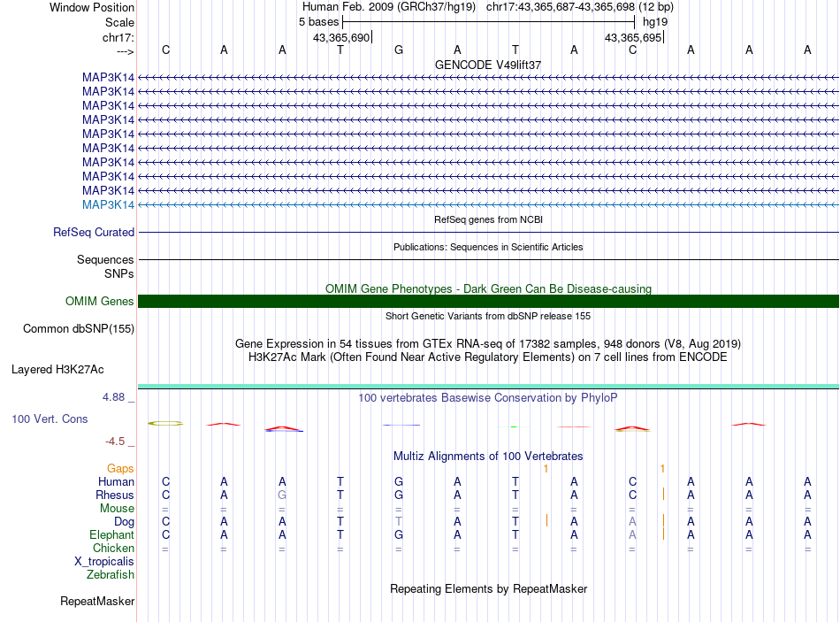Click the X_tropicalis alignment row label

click(x=104, y=562)
